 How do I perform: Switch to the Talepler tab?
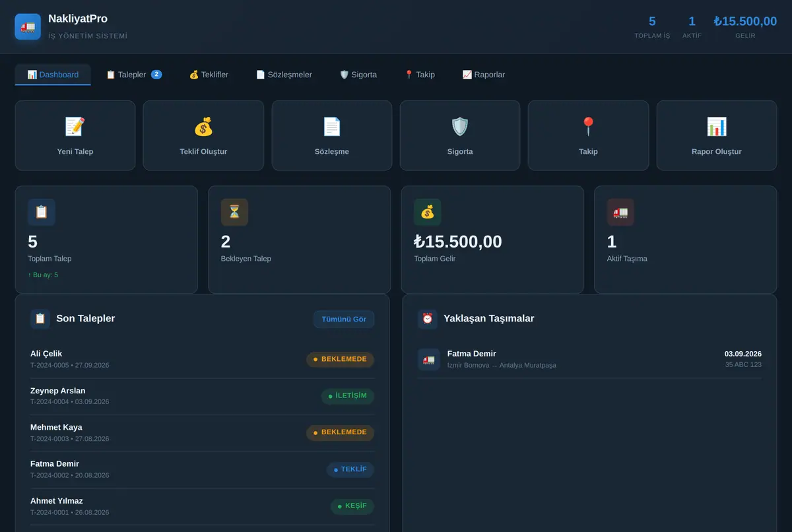[x=134, y=75]
